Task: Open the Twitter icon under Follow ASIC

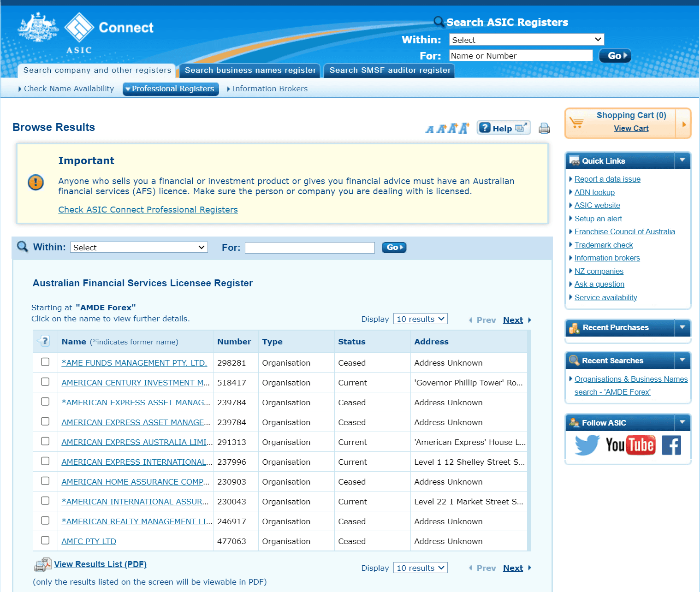Action: coord(587,445)
